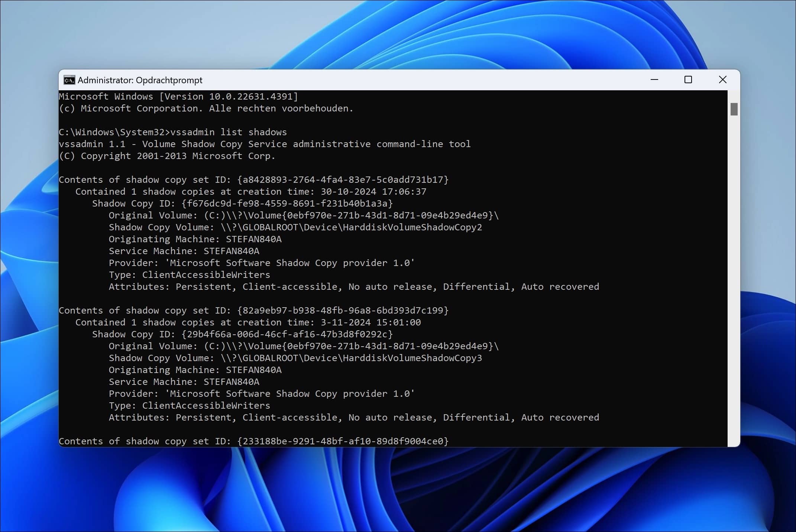Click the creation time 30-10-2024 17:06:37
Viewport: 796px width, 532px height.
373,192
